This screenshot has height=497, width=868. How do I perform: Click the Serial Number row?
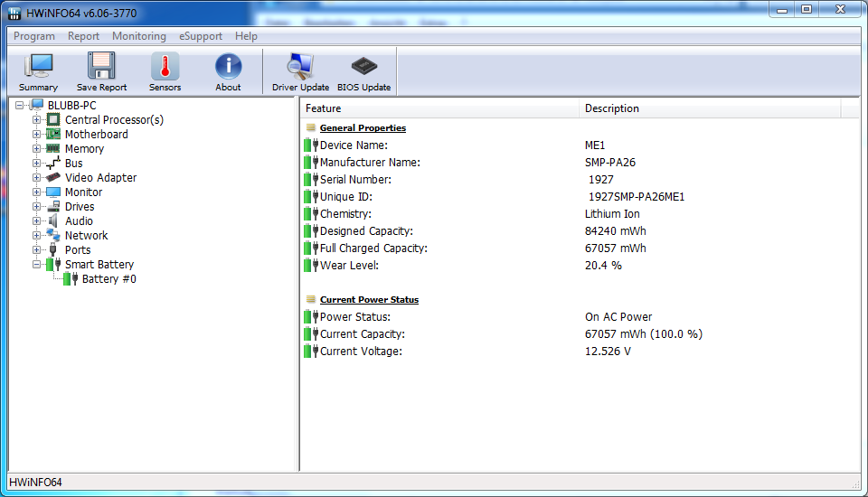[579, 179]
